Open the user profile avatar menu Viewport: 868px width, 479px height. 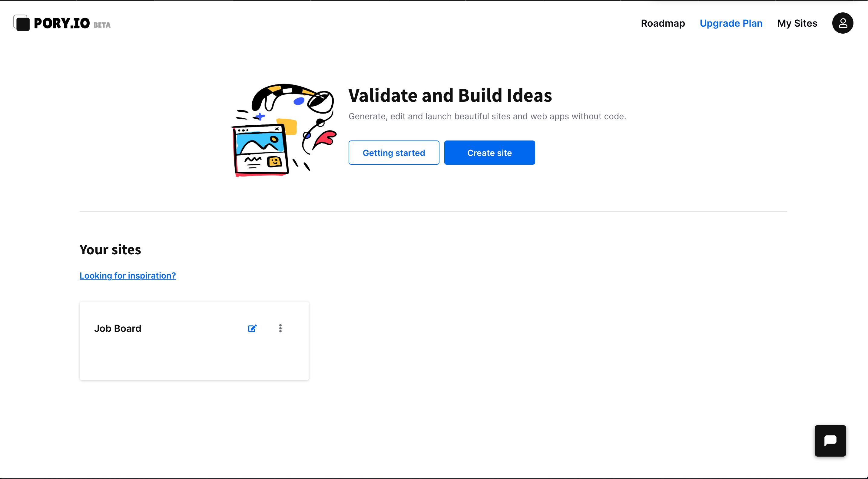tap(842, 23)
